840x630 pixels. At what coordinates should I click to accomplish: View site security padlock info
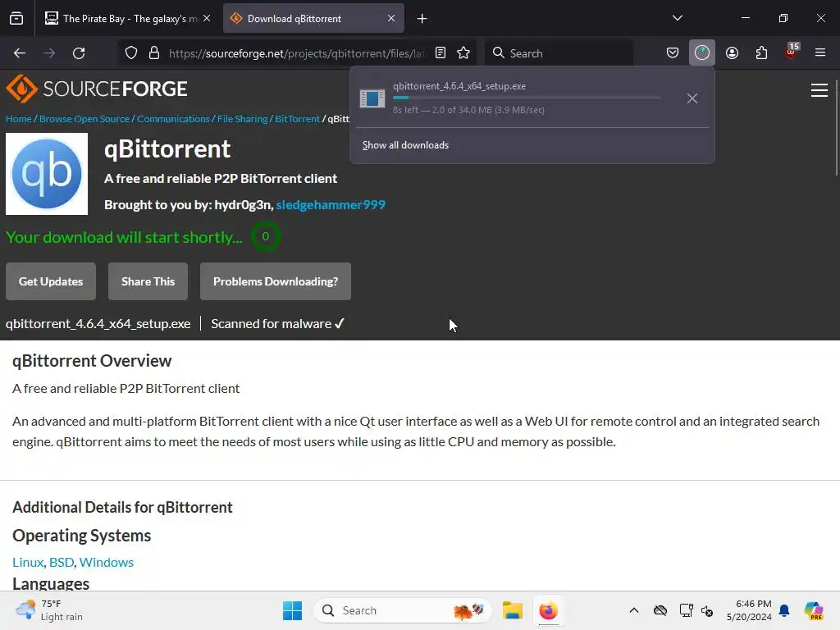point(154,53)
